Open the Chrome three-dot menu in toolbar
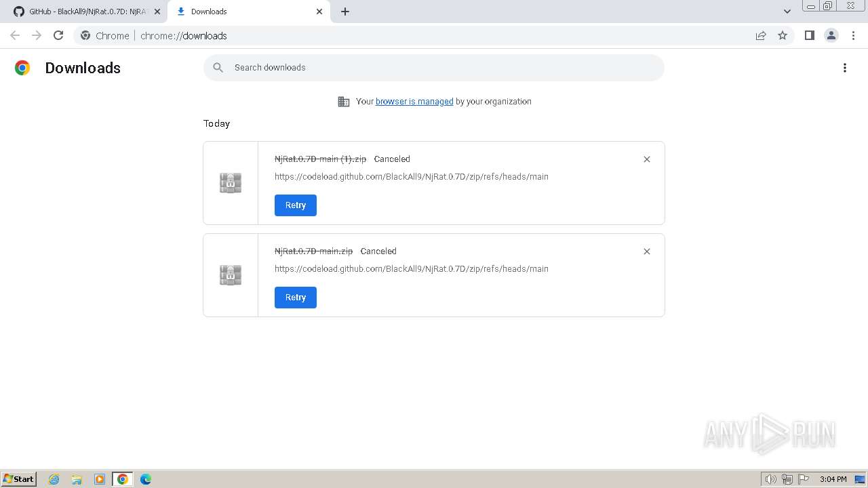 [x=854, y=35]
